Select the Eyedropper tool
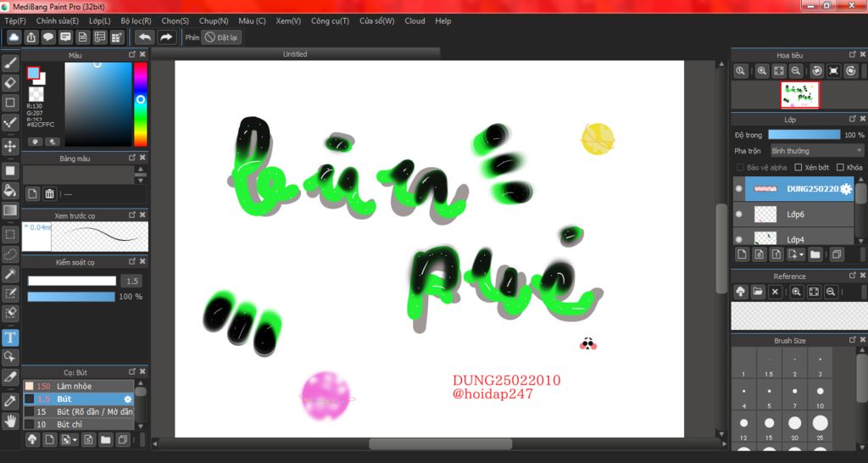This screenshot has height=463, width=868. 10,401
